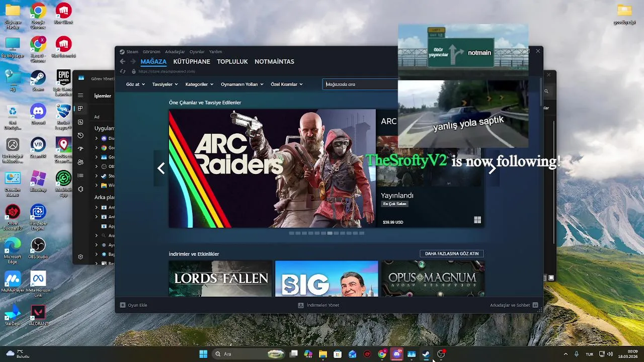Open Task Manager settings gear
This screenshot has width=644, height=362.
click(x=80, y=257)
